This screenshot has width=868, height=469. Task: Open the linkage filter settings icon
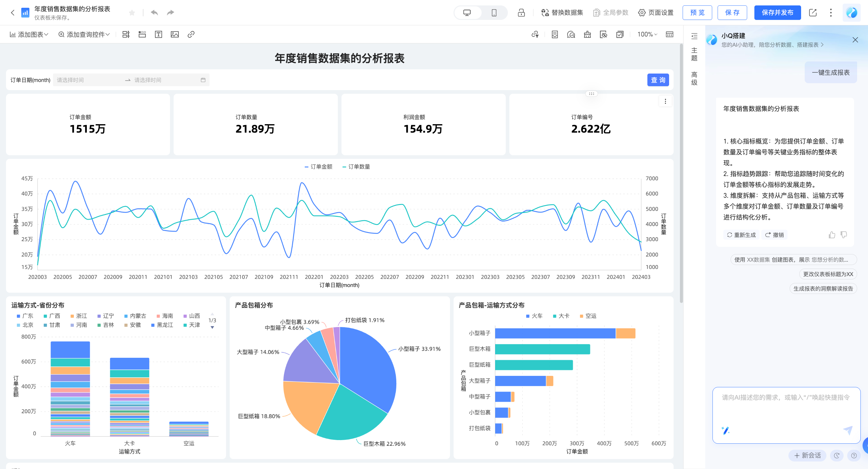click(535, 34)
